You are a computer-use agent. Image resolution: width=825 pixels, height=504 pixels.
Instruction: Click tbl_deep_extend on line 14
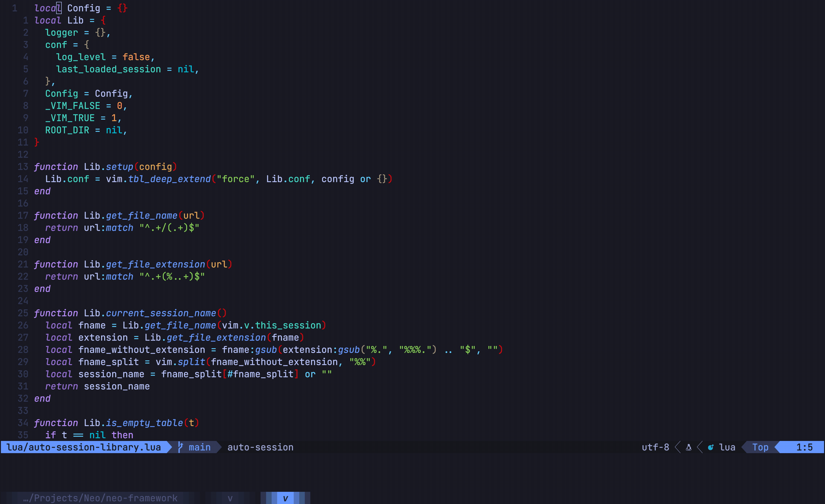click(x=169, y=179)
